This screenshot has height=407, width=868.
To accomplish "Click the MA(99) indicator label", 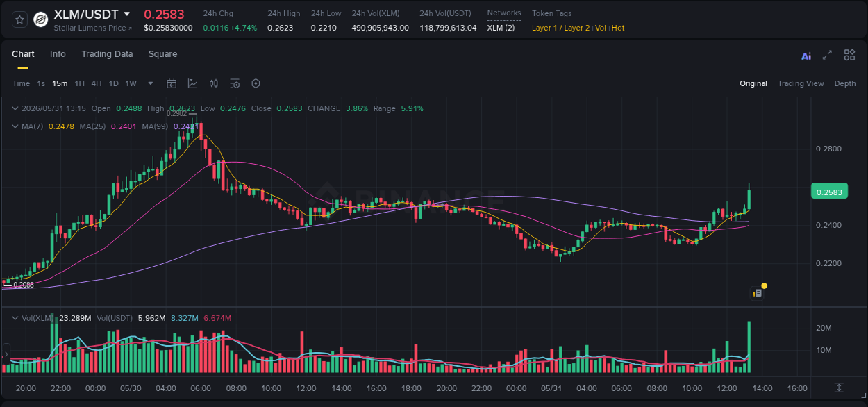I will tap(156, 126).
